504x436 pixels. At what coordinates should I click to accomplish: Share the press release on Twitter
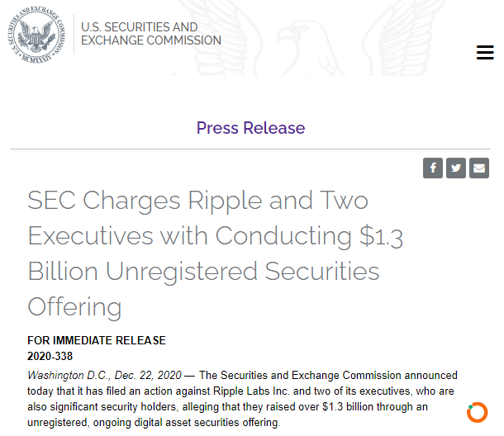tap(456, 168)
